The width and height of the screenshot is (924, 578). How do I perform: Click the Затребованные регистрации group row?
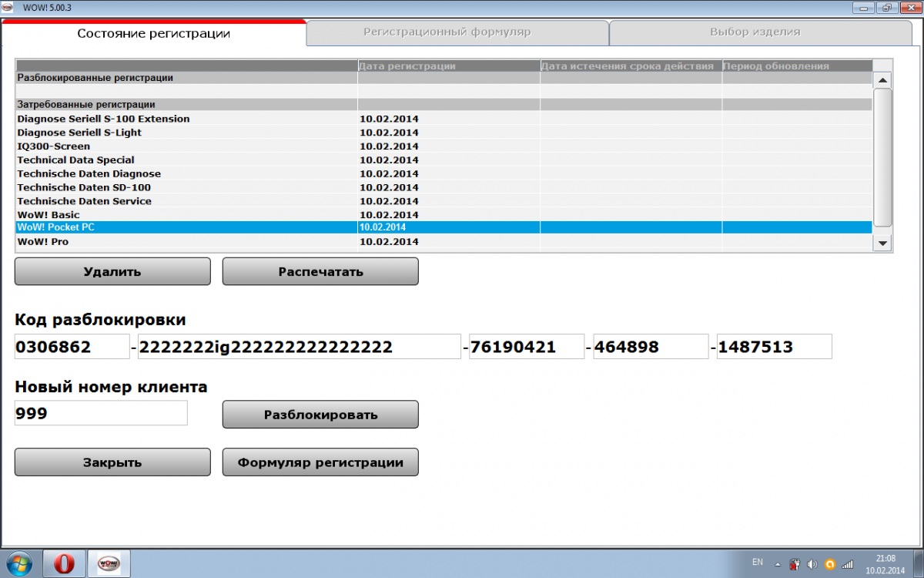(444, 104)
